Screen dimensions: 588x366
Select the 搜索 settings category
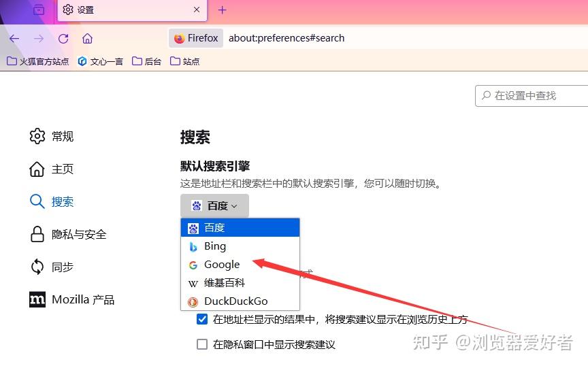[52, 202]
